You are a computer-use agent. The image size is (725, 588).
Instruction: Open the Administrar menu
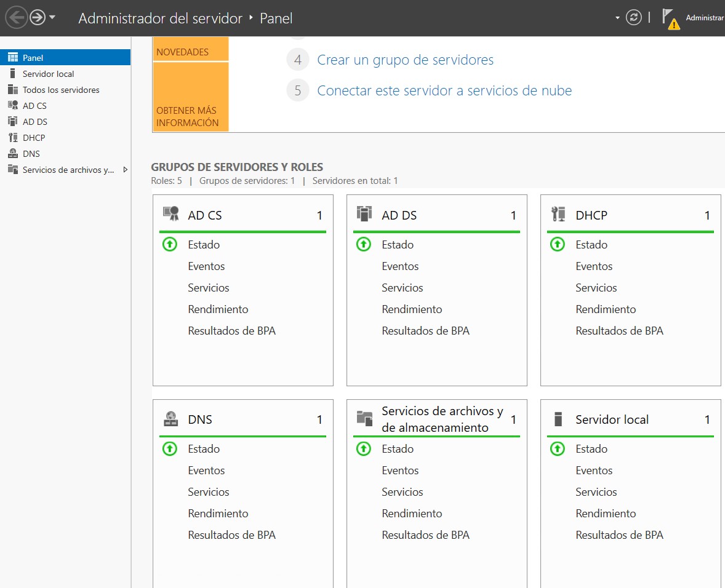point(705,18)
